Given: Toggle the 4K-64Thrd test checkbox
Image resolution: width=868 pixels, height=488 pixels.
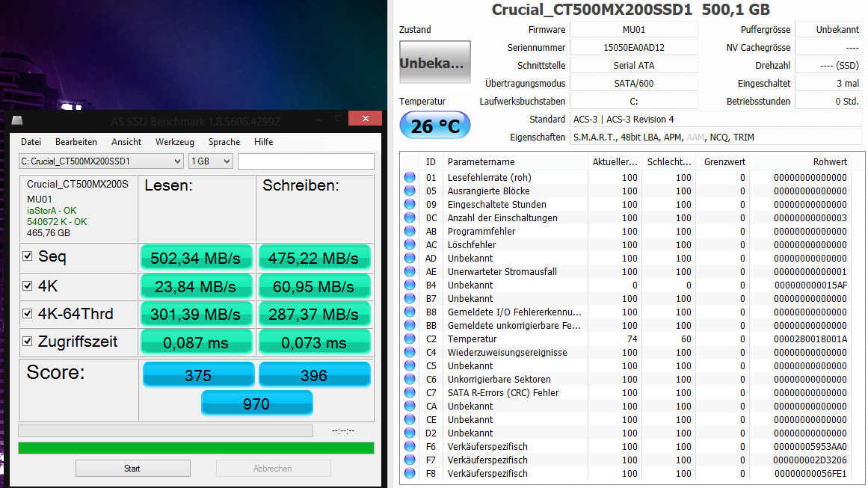Looking at the screenshot, I should [27, 313].
